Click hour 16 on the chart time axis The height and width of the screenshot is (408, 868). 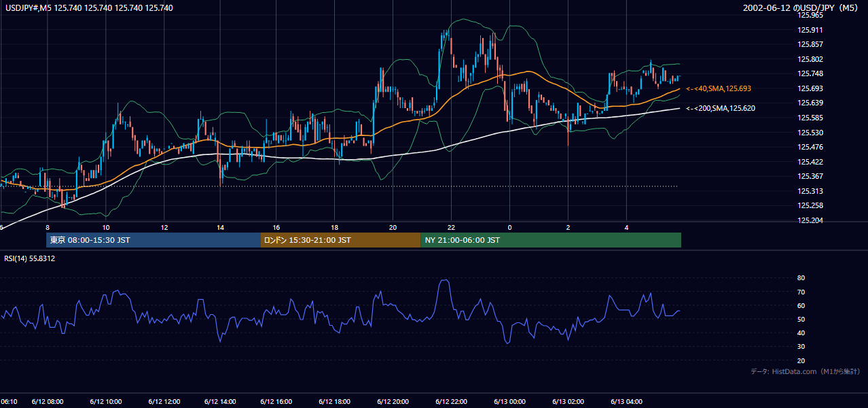276,227
